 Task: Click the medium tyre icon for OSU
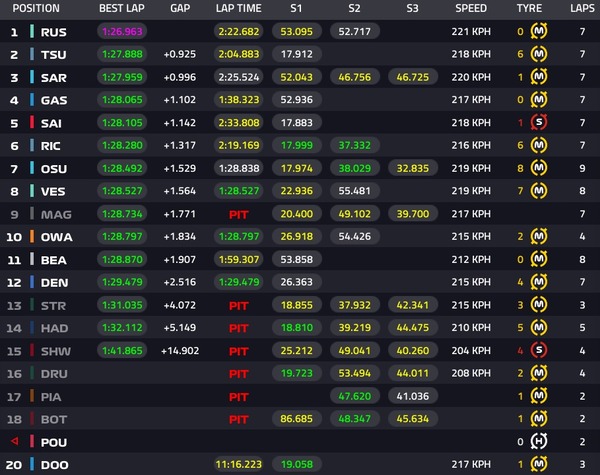click(539, 168)
